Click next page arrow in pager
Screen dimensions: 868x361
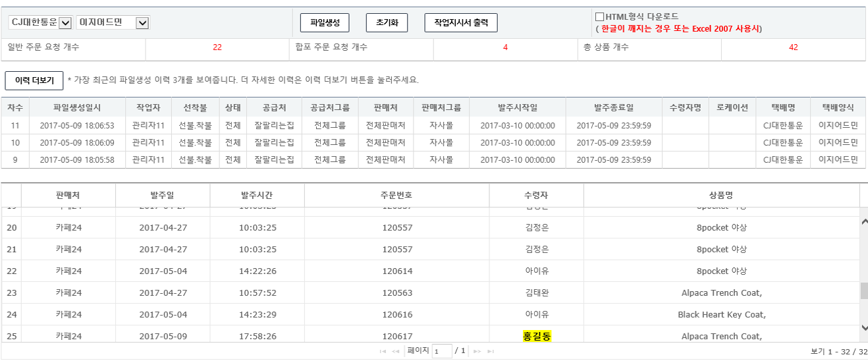[477, 351]
